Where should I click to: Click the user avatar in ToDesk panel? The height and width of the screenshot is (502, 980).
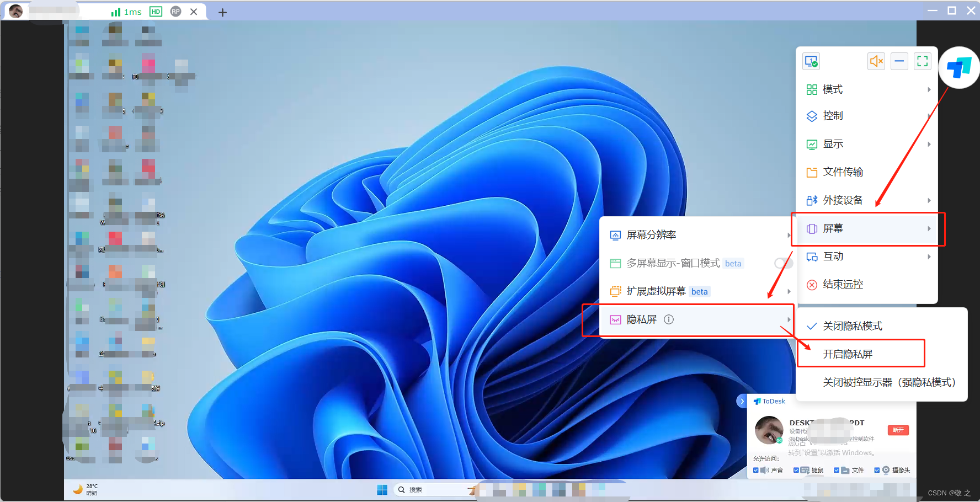pyautogui.click(x=769, y=430)
